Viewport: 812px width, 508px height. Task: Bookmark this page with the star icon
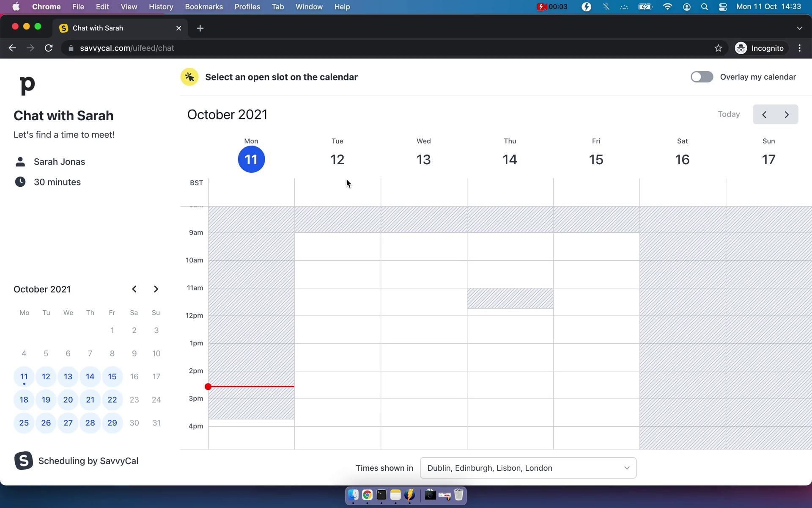point(718,48)
